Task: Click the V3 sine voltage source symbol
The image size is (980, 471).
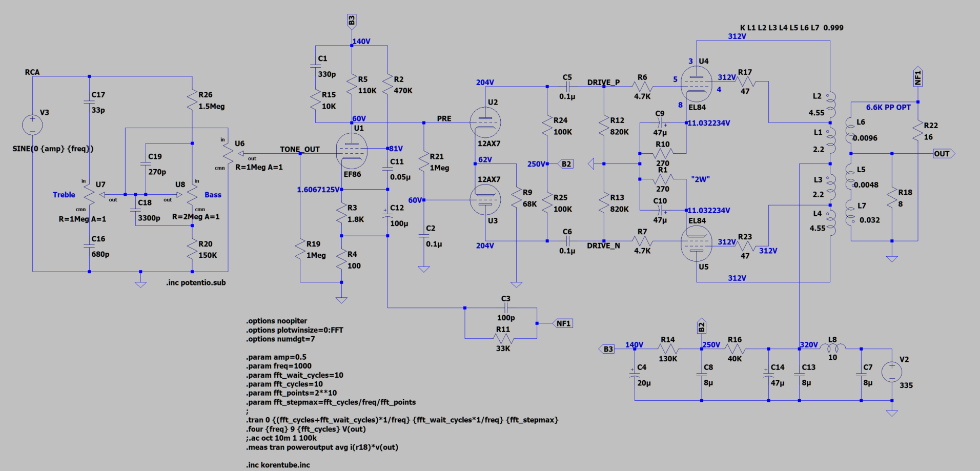Action: (32, 125)
